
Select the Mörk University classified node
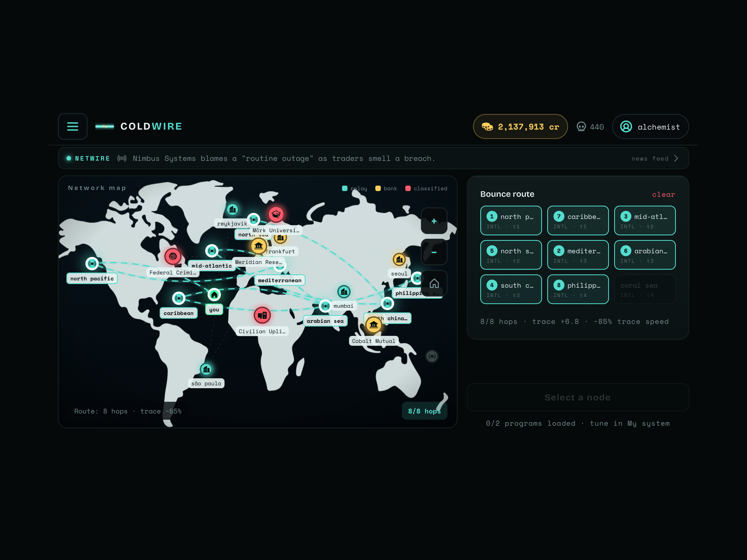pyautogui.click(x=276, y=214)
